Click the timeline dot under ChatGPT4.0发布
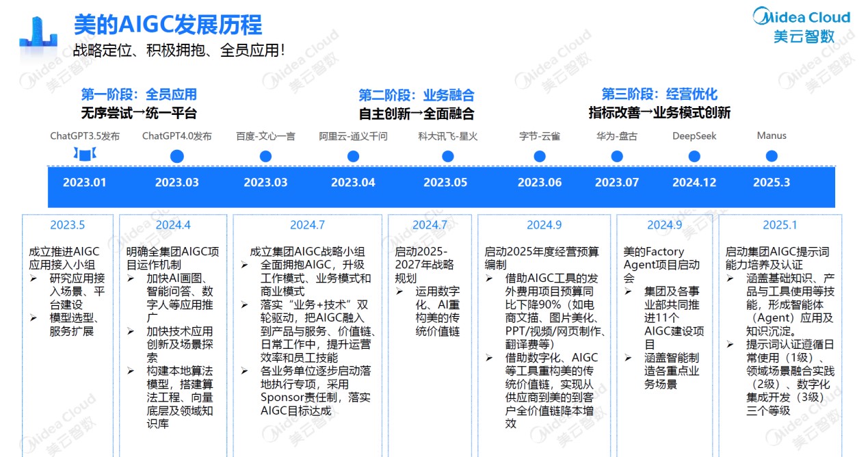Screen dimensions: 868x457 tap(177, 157)
